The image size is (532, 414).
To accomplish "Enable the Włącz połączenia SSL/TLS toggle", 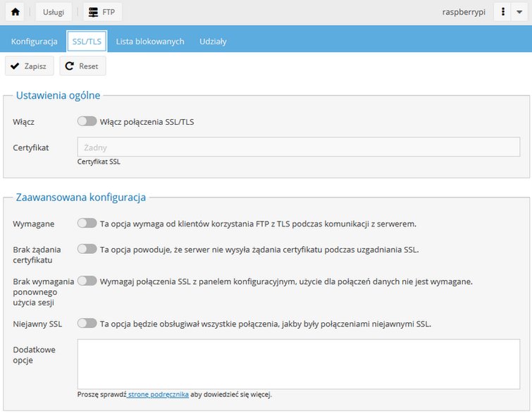I will tap(87, 121).
